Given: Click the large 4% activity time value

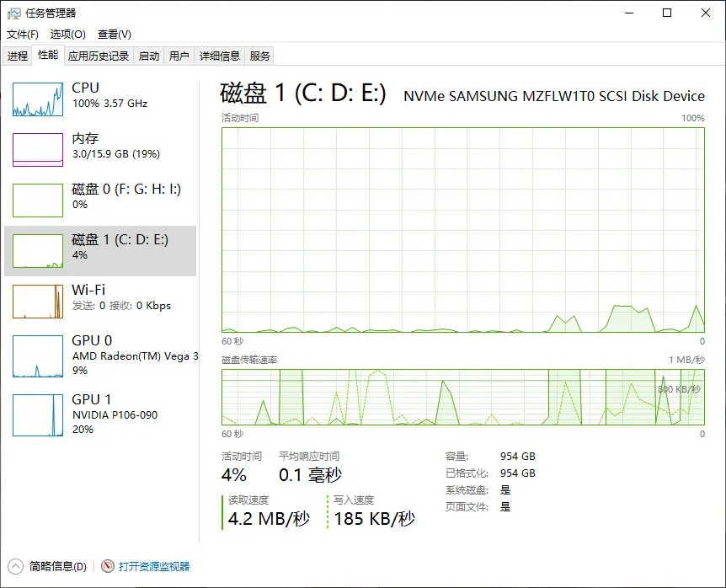Looking at the screenshot, I should tap(234, 475).
